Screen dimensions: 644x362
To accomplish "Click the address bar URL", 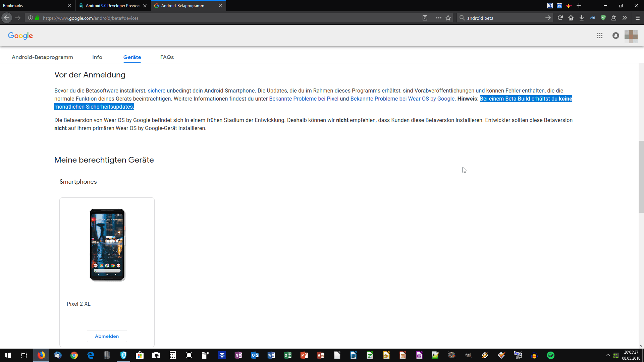I will (91, 18).
